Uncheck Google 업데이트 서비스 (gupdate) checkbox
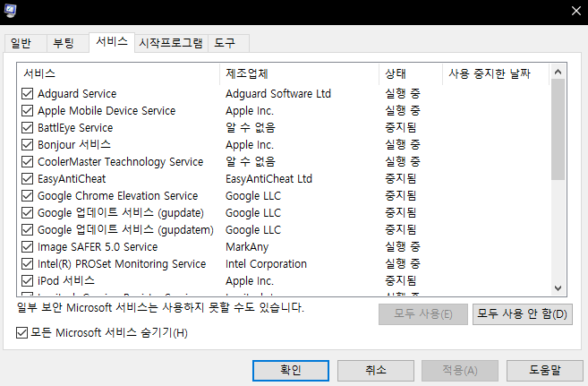This screenshot has height=386, width=588. (27, 212)
